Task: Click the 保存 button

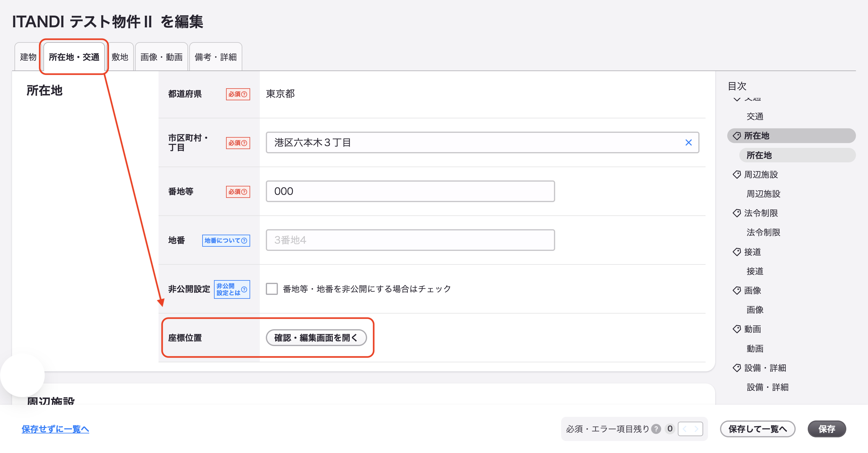Action: pyautogui.click(x=826, y=429)
